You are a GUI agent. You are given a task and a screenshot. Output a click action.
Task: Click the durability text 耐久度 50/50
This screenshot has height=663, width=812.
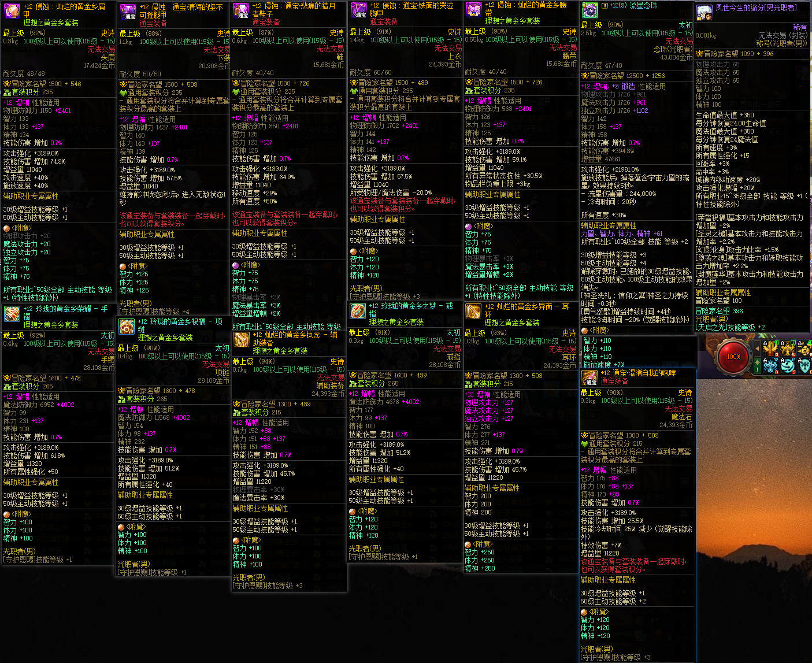coord(140,74)
